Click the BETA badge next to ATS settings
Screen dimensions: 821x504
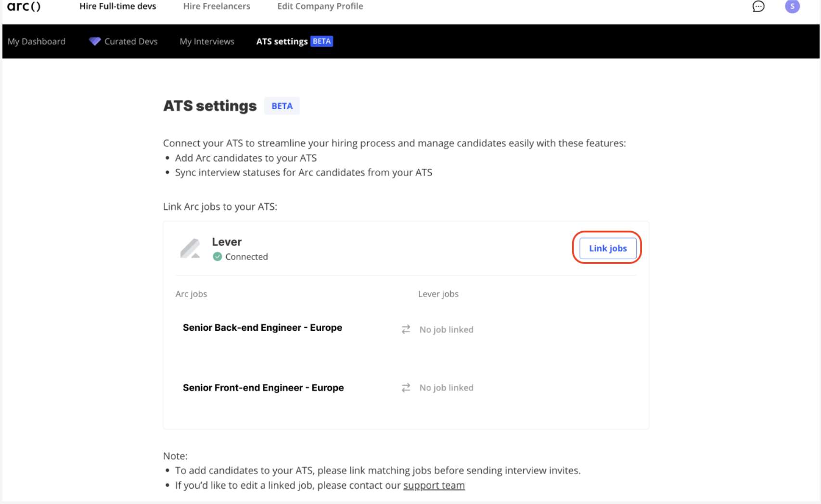(282, 106)
